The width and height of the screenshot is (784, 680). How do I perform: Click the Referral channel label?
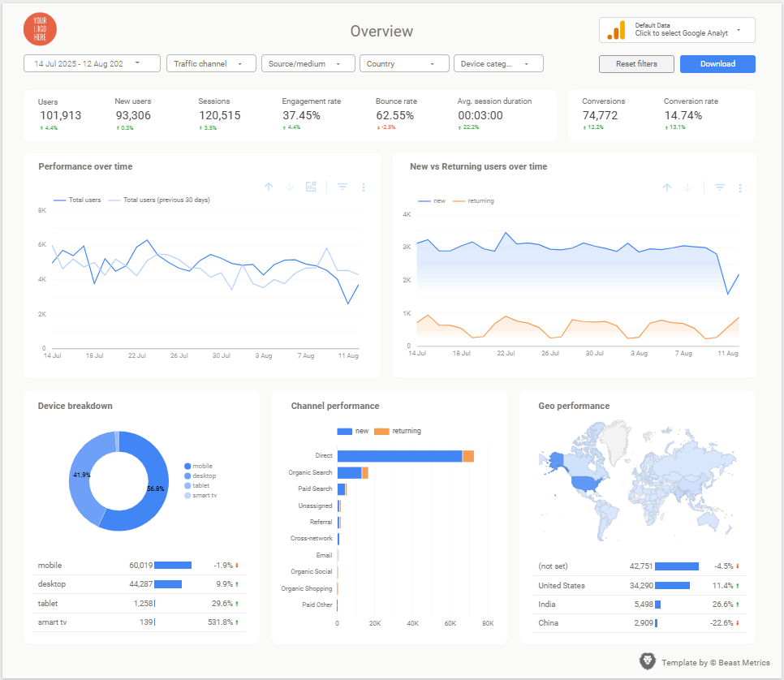pos(321,522)
